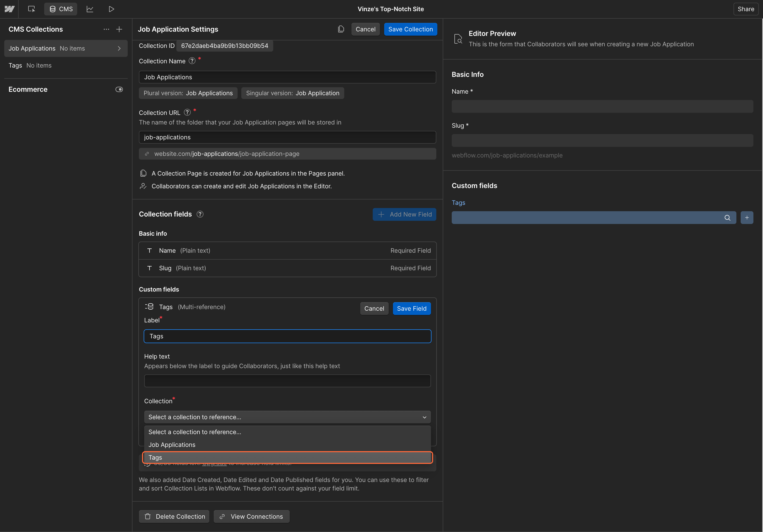
Task: Open the CMS Collections three-dot menu
Action: click(106, 29)
